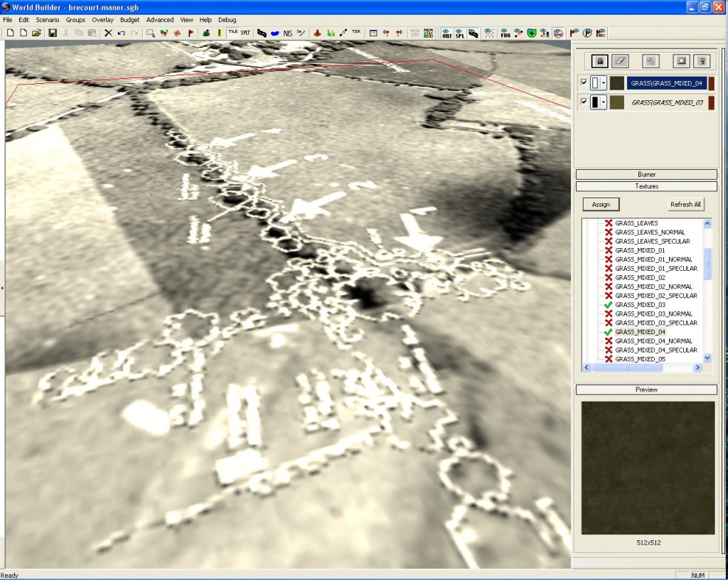
Task: Expand the Burner panel header
Action: point(646,174)
